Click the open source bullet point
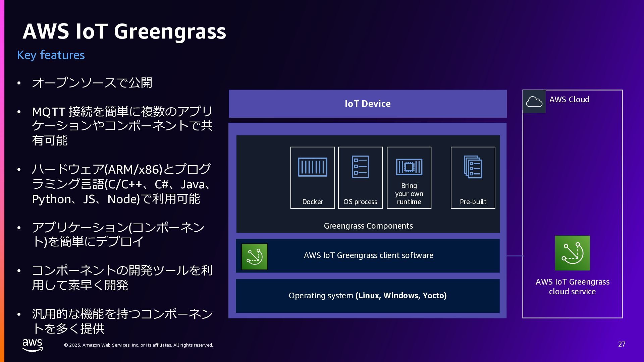The height and width of the screenshot is (362, 644). coord(92,83)
